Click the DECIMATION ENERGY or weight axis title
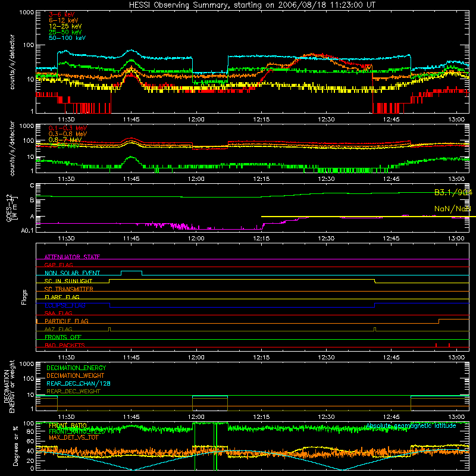The height and width of the screenshot is (476, 476). point(9,386)
